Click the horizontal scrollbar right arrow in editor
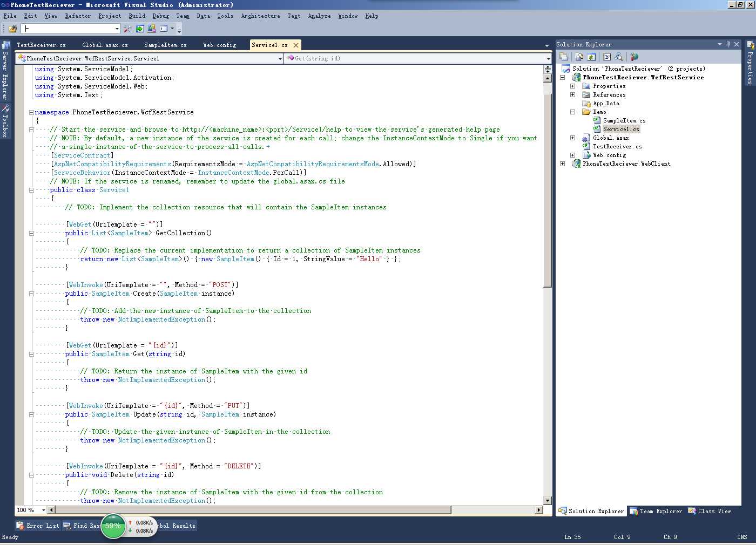The height and width of the screenshot is (545, 756). pyautogui.click(x=538, y=510)
